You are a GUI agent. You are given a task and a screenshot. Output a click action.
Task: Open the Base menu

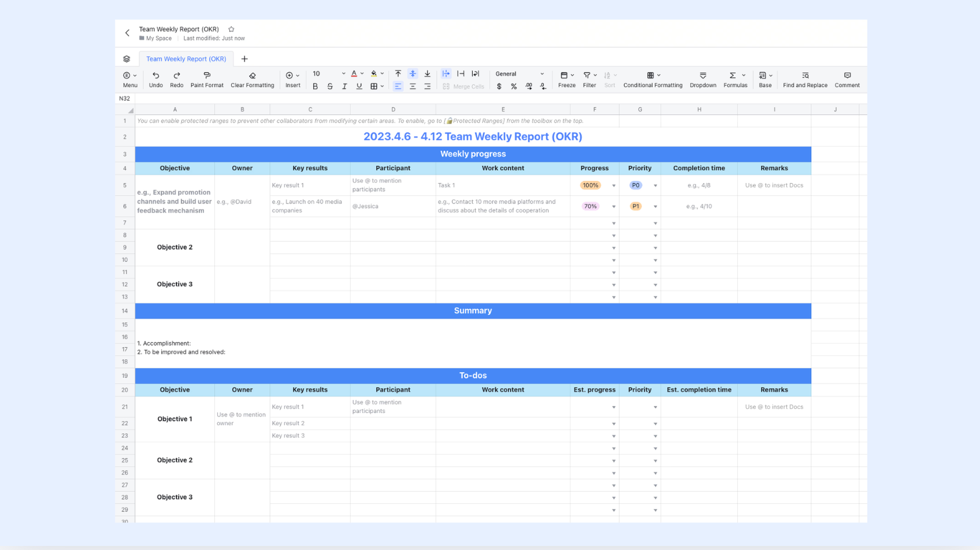point(765,80)
